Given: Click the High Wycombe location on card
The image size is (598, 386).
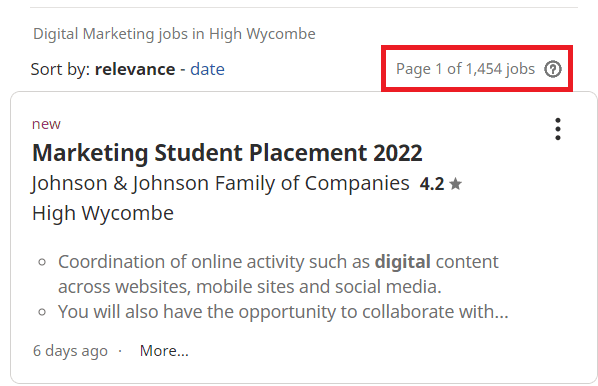Looking at the screenshot, I should click(x=103, y=213).
